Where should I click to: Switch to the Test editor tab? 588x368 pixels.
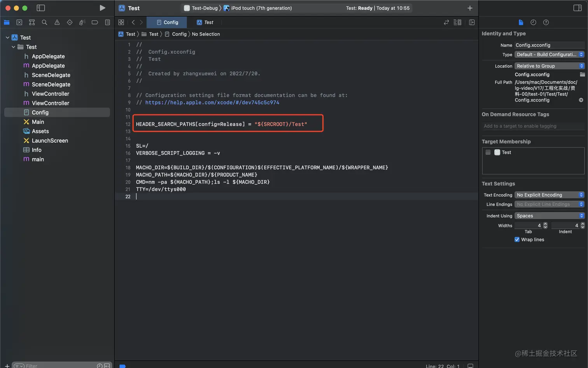(x=205, y=23)
